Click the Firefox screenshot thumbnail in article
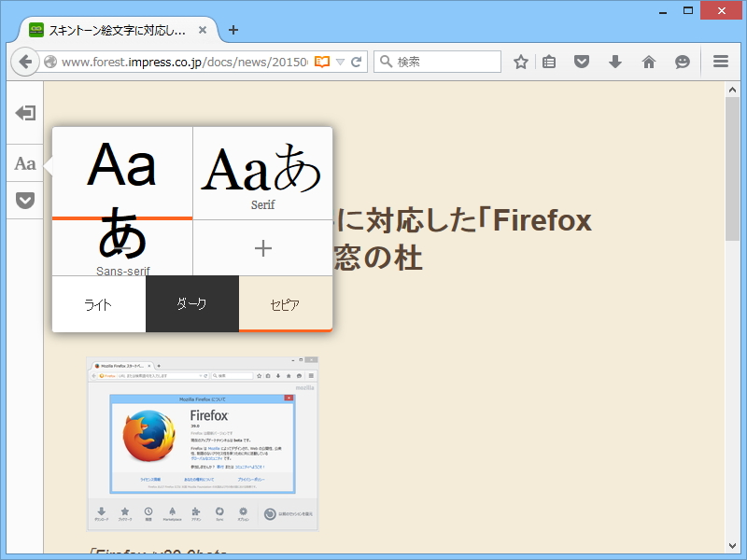 (203, 443)
